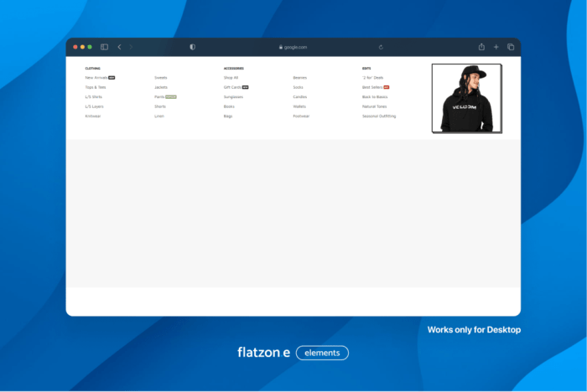The width and height of the screenshot is (587, 392).
Task: Select Tops & Tees menu item
Action: 95,87
